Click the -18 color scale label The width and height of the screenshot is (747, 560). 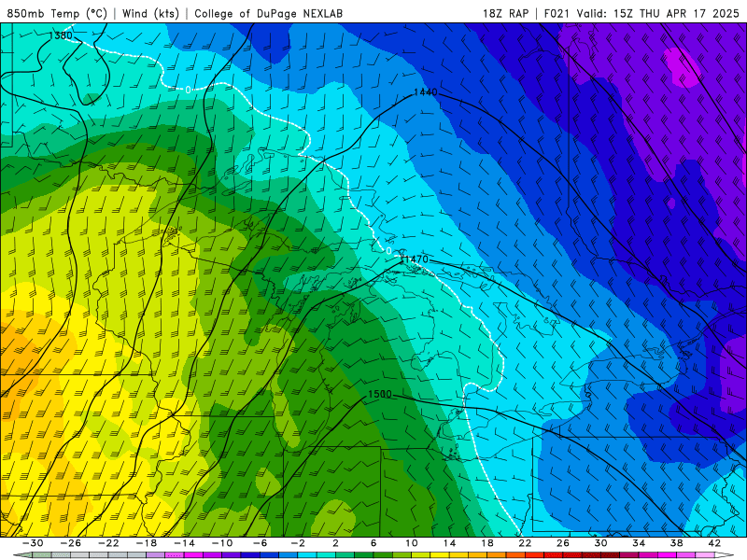pos(147,543)
